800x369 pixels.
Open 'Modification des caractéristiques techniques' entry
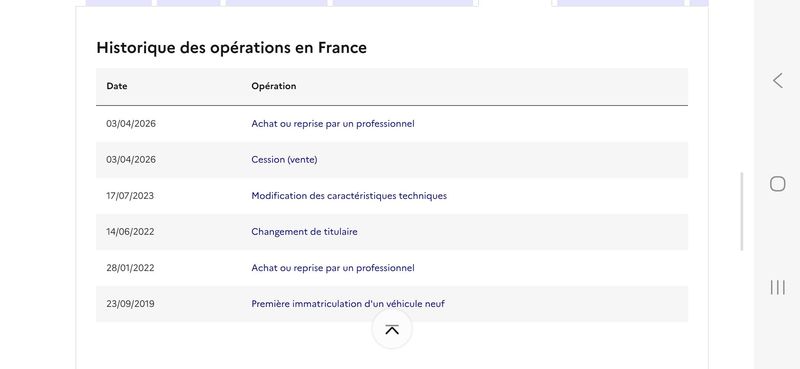click(349, 196)
